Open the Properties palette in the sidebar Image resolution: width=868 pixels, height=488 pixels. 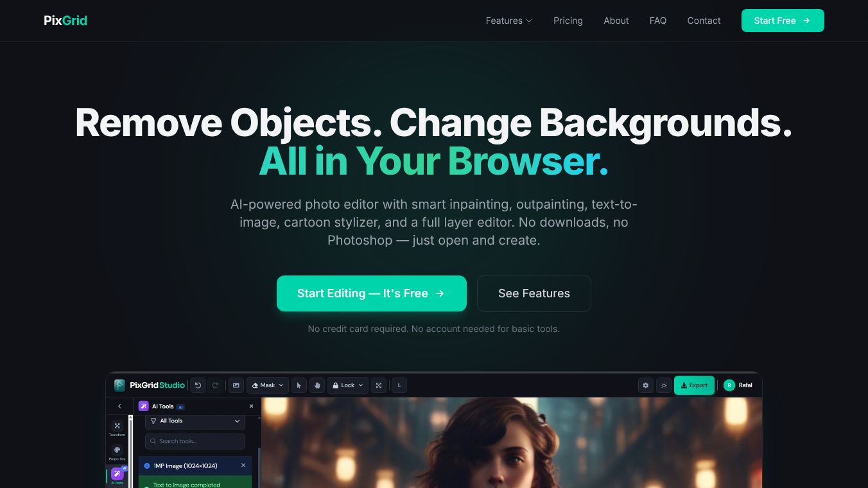117,453
